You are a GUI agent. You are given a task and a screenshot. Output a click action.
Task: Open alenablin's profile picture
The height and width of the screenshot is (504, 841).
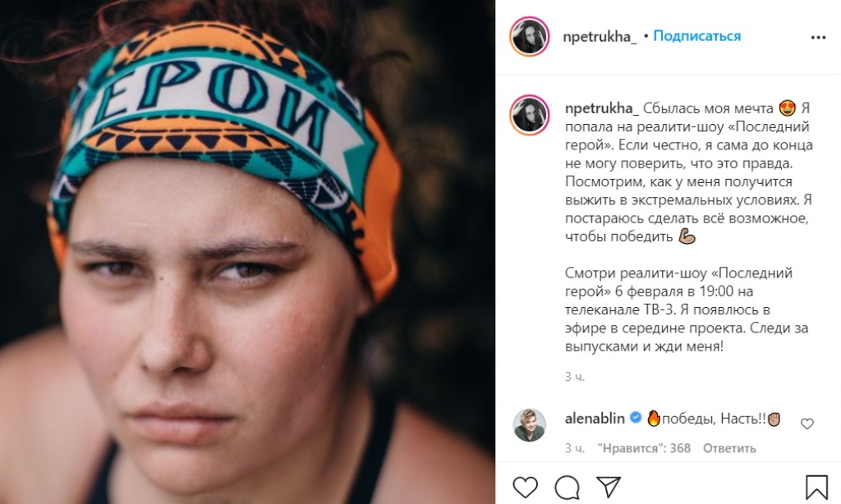coord(530,425)
